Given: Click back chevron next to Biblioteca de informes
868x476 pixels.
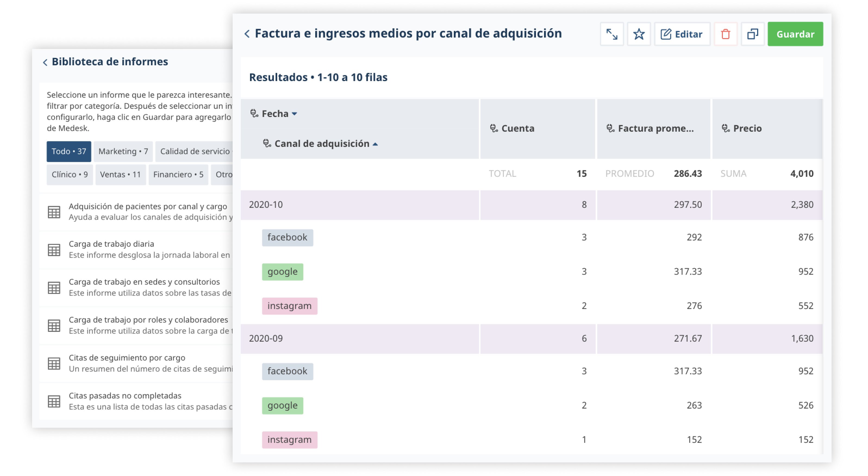Looking at the screenshot, I should (45, 62).
